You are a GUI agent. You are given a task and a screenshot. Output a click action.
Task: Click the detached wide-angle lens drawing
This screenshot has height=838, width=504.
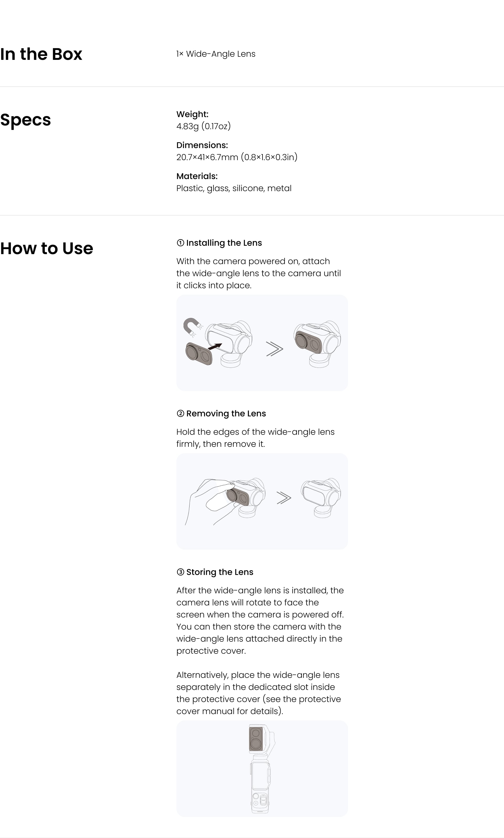pyautogui.click(x=199, y=354)
